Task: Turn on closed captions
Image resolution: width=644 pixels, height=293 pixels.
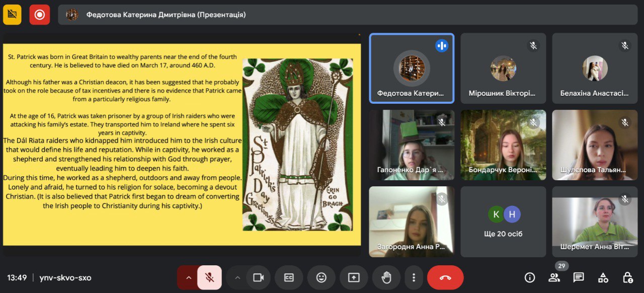Action: (289, 277)
